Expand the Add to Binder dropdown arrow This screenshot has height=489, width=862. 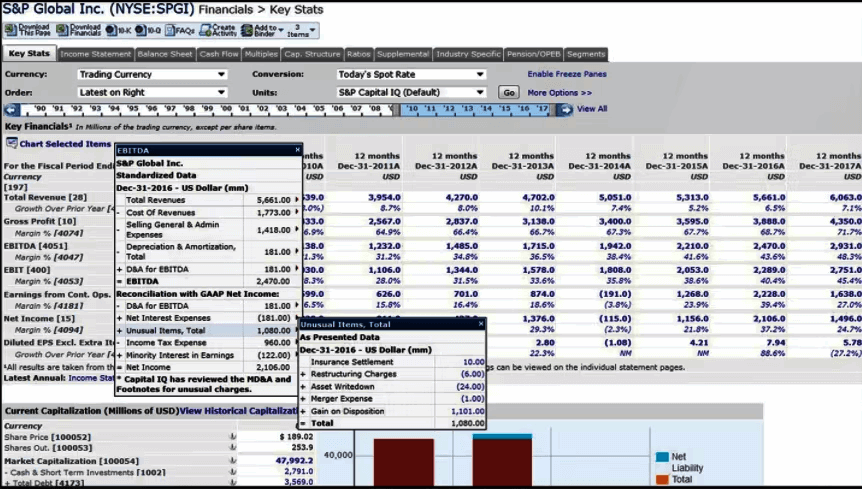(x=281, y=30)
